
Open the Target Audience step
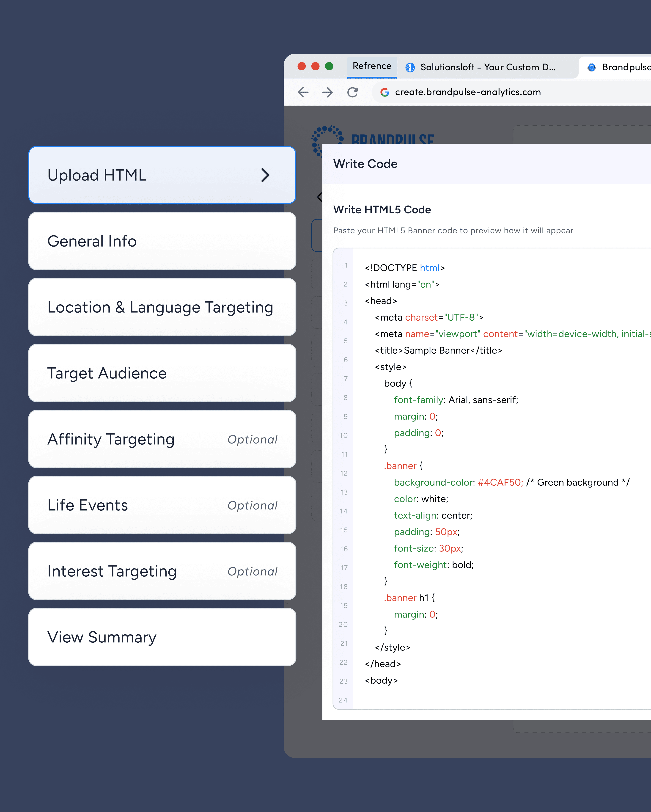coord(162,373)
